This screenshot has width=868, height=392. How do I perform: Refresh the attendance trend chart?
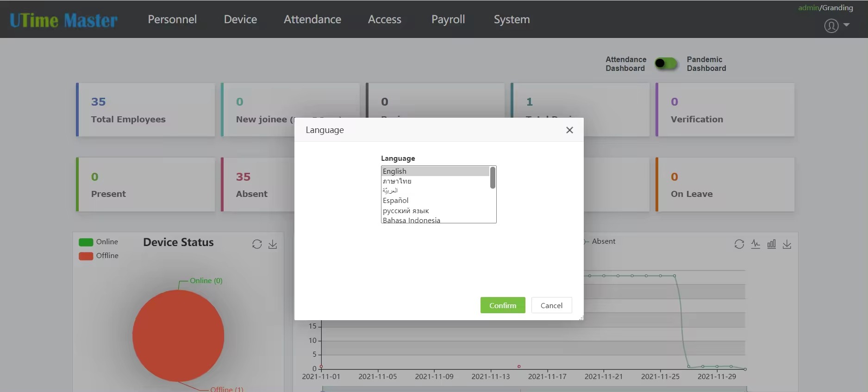[739, 244]
